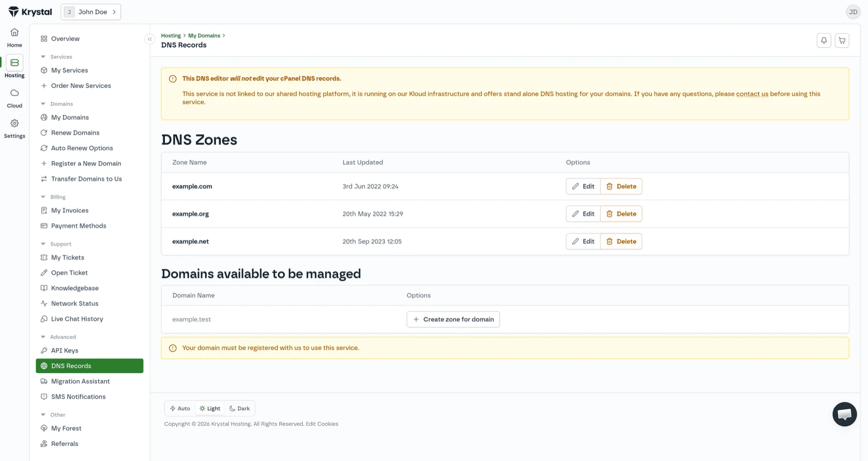Collapse the Advanced section
Image resolution: width=868 pixels, height=461 pixels.
click(x=59, y=337)
